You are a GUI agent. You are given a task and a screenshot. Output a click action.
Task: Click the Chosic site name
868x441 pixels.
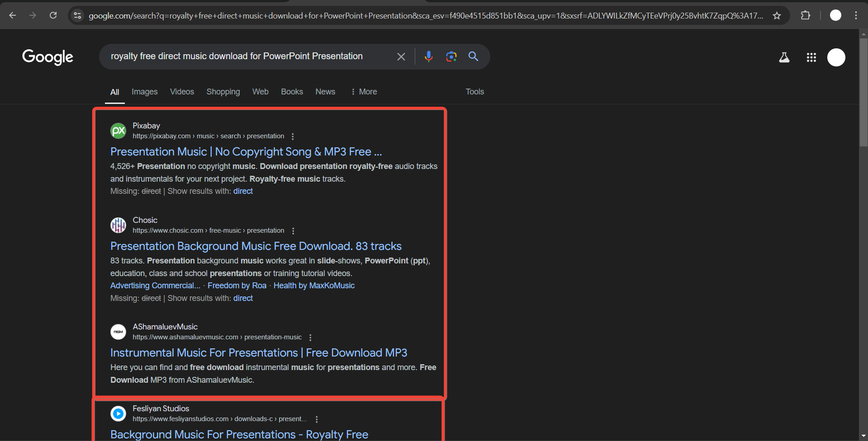(145, 220)
